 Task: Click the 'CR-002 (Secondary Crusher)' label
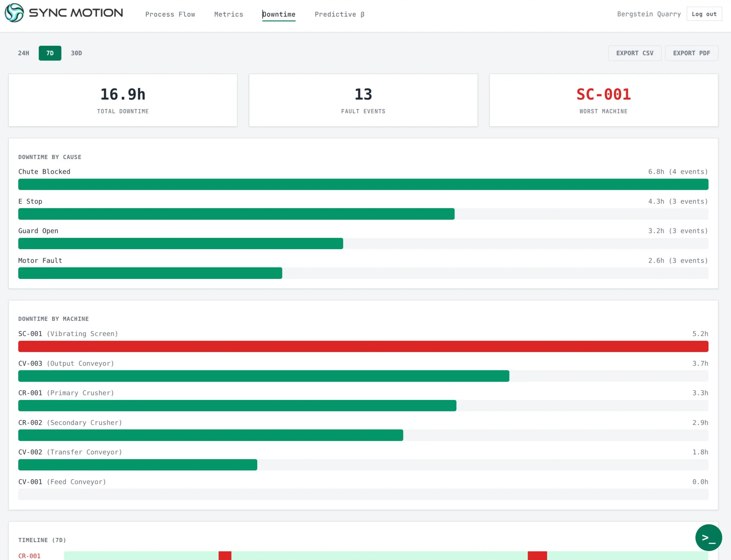point(70,423)
